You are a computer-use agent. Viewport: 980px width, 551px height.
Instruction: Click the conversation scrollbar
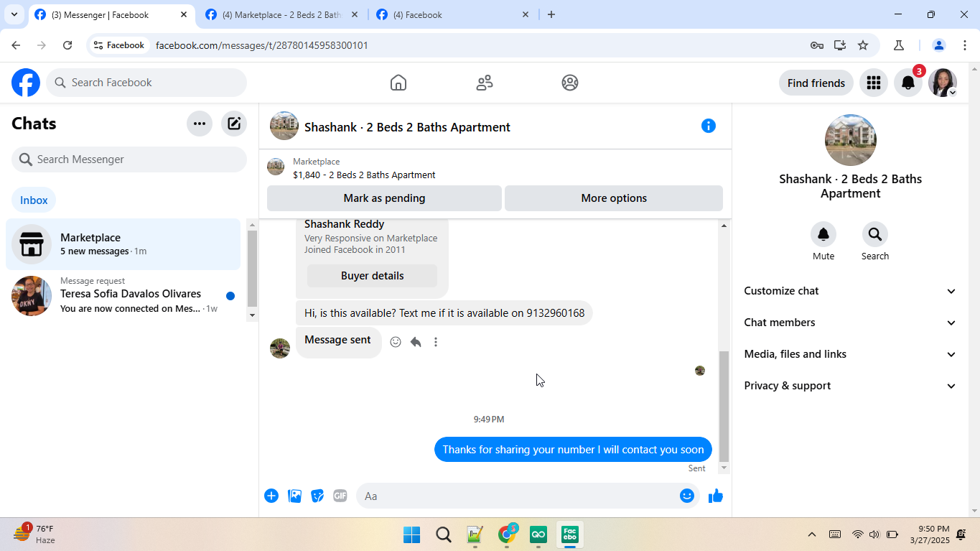724,406
